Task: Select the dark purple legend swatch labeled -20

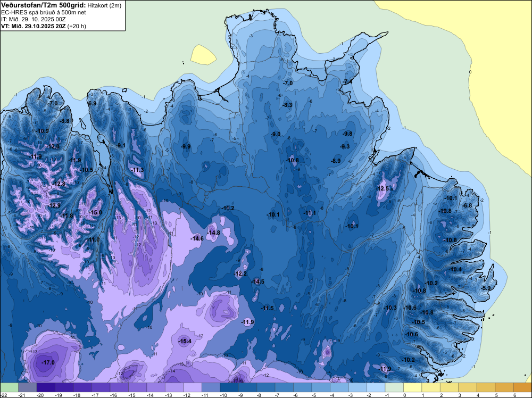Action: (x=46, y=387)
